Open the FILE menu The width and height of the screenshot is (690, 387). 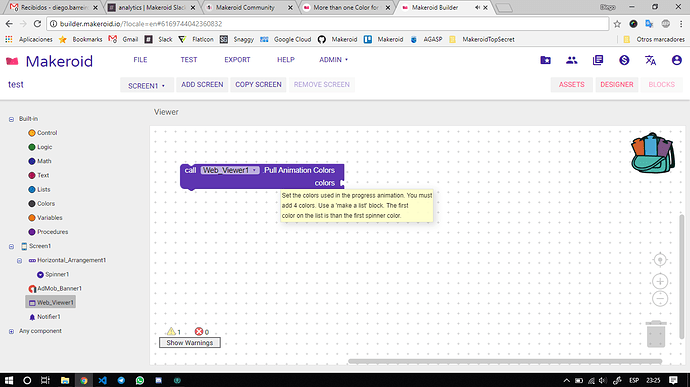[x=140, y=59]
